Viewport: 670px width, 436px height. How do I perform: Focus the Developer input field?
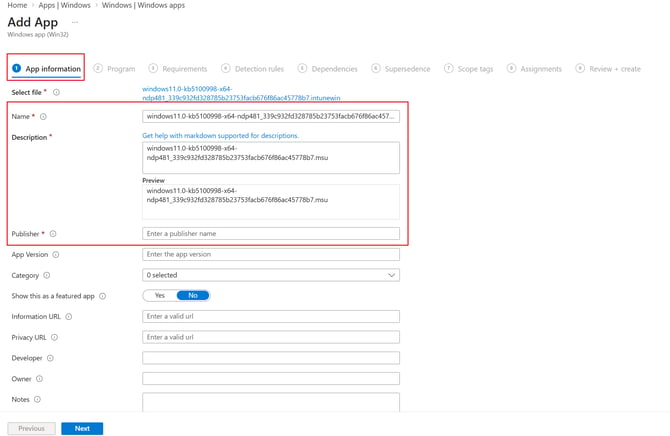pos(271,358)
